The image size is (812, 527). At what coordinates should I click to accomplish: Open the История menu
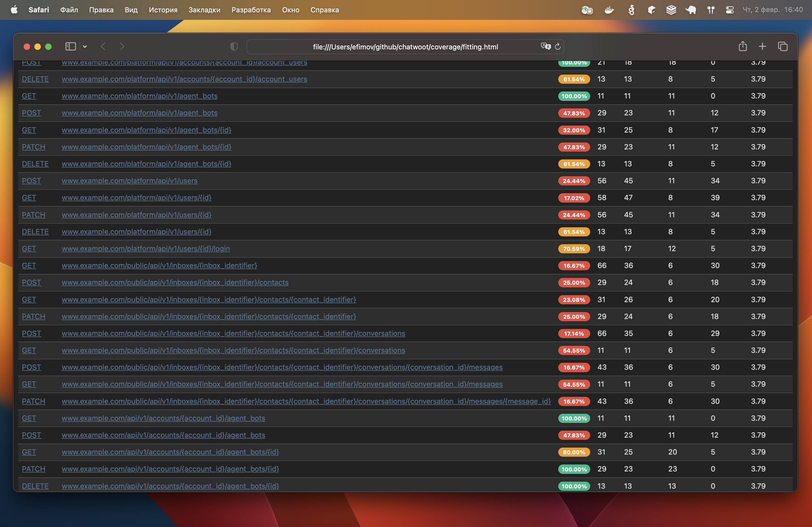tap(163, 10)
